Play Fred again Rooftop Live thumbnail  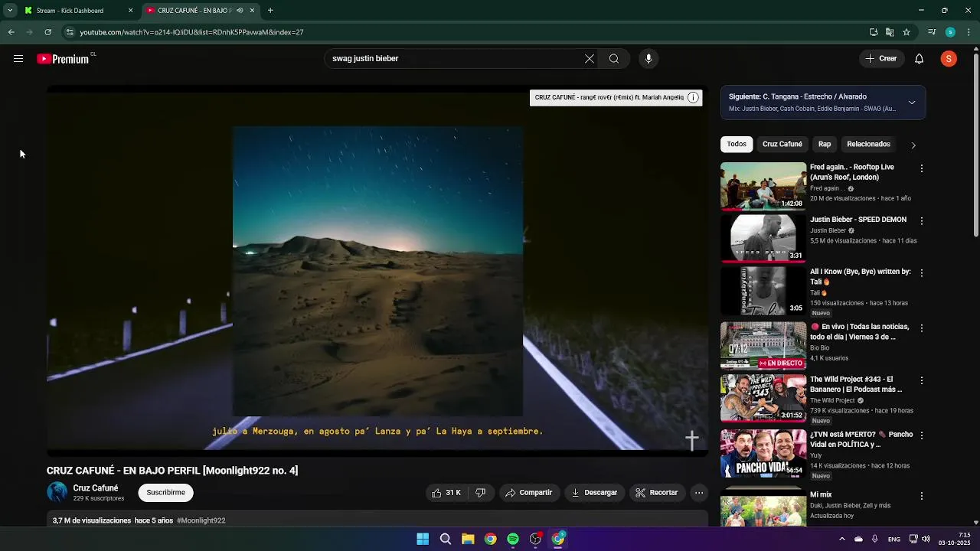763,186
